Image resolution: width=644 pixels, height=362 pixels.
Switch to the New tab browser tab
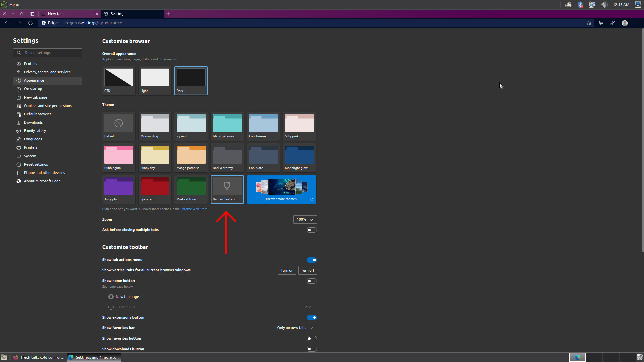tap(70, 14)
